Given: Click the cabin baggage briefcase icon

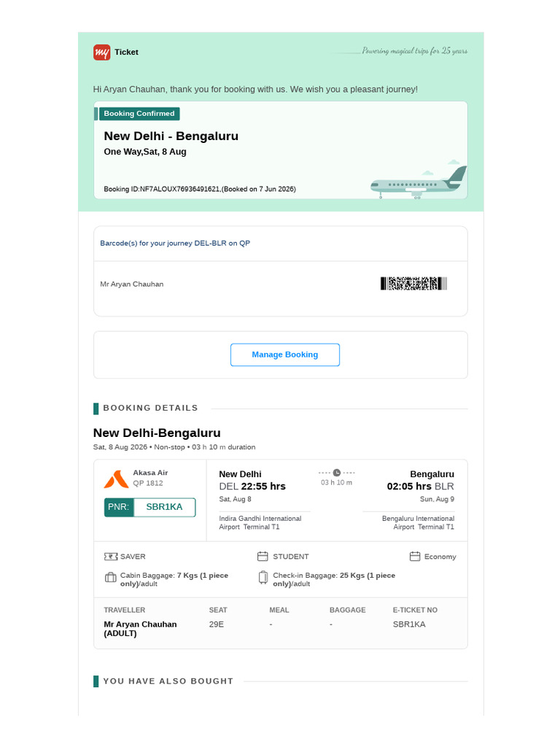Looking at the screenshot, I should (x=111, y=578).
